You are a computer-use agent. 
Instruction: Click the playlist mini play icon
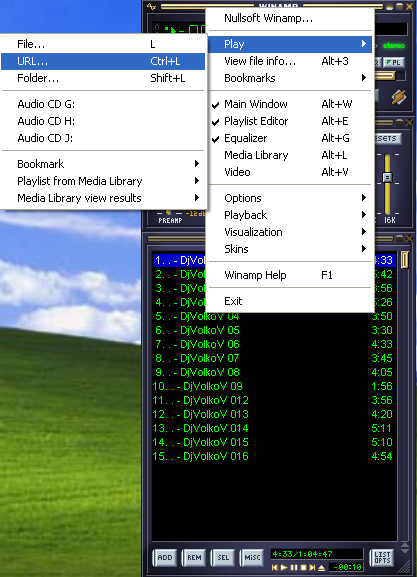284,567
